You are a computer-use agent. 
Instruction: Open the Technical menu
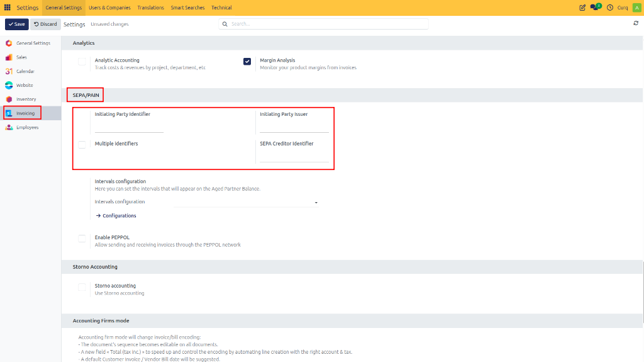click(221, 8)
